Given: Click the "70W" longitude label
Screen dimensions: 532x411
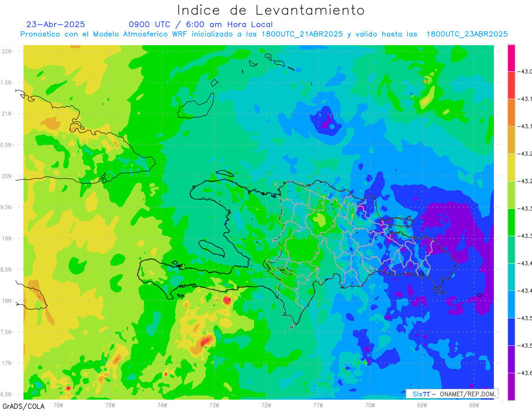Looking at the screenshot, I should [370, 405].
